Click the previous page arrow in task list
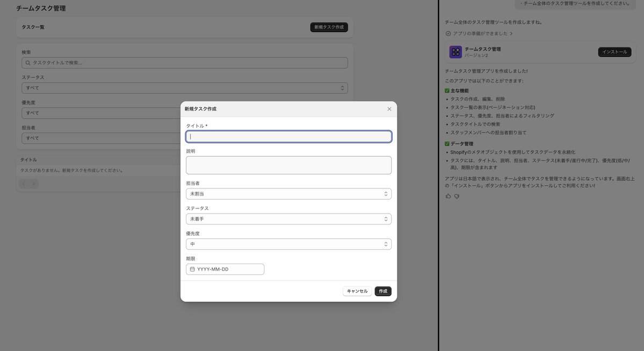The width and height of the screenshot is (644, 351). tap(24, 184)
